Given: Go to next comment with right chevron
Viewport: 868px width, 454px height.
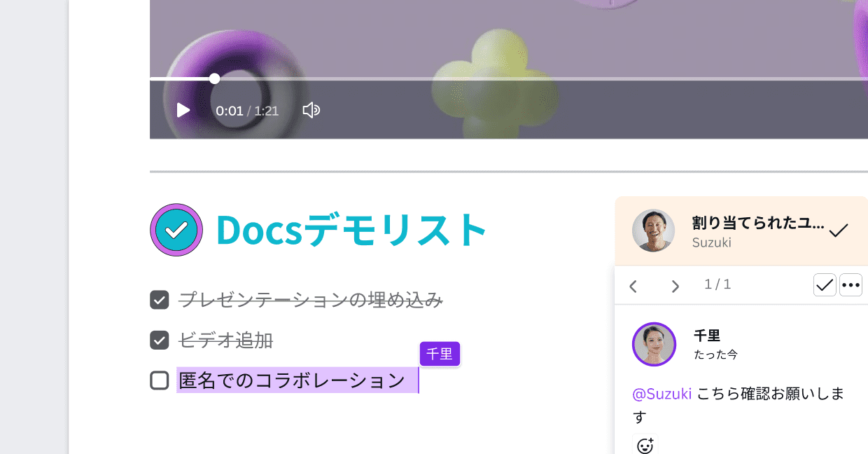Looking at the screenshot, I should tap(675, 286).
